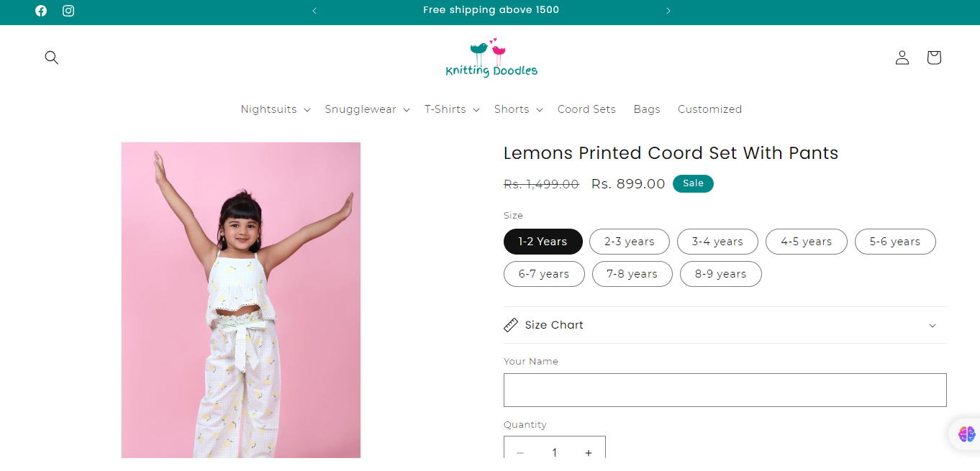This screenshot has width=980, height=471.
Task: Open the account login icon
Action: coord(902,58)
